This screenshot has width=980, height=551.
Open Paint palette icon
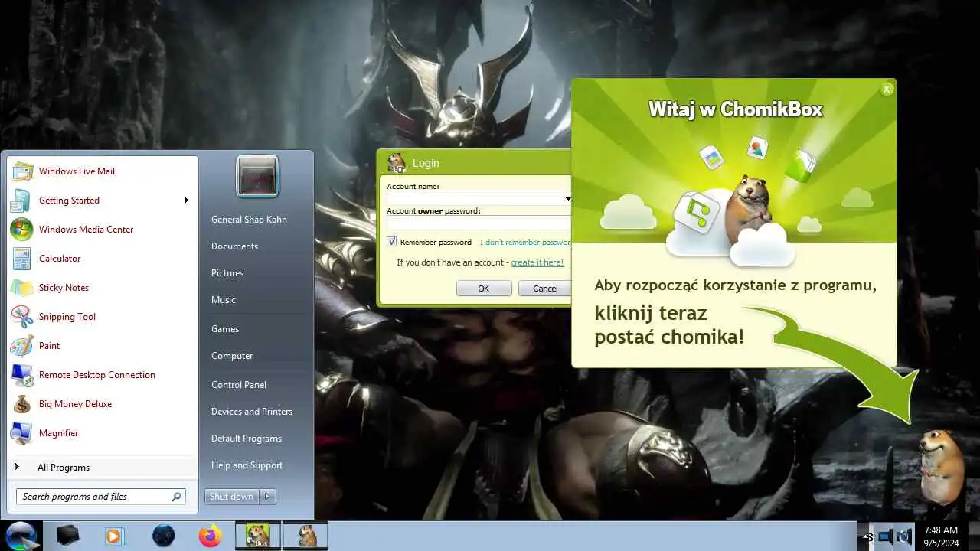(x=21, y=345)
